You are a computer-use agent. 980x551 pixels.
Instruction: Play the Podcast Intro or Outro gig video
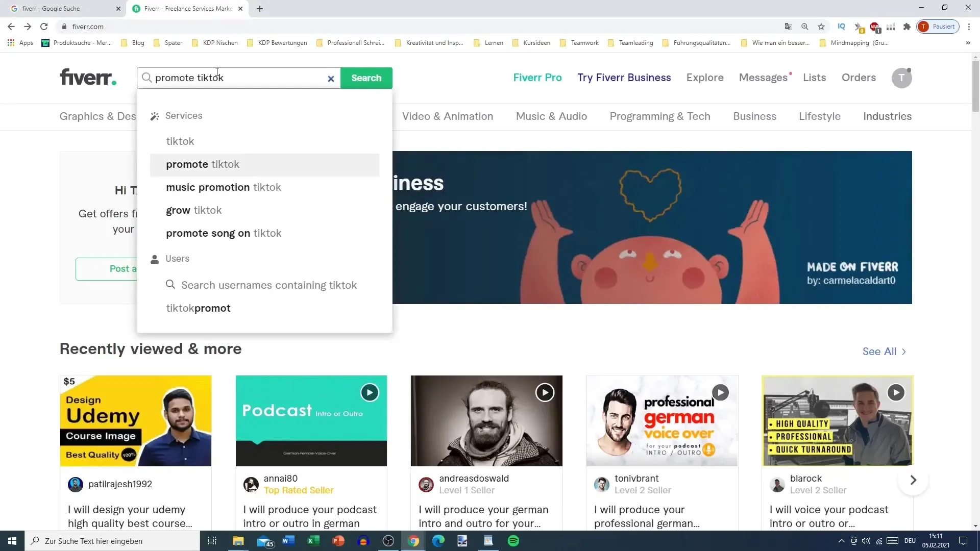coord(370,392)
